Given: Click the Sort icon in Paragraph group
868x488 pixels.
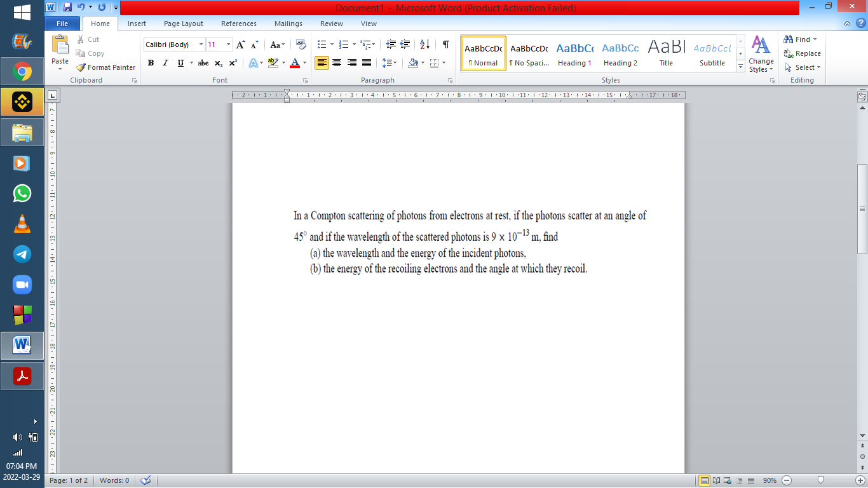Looking at the screenshot, I should [x=425, y=44].
